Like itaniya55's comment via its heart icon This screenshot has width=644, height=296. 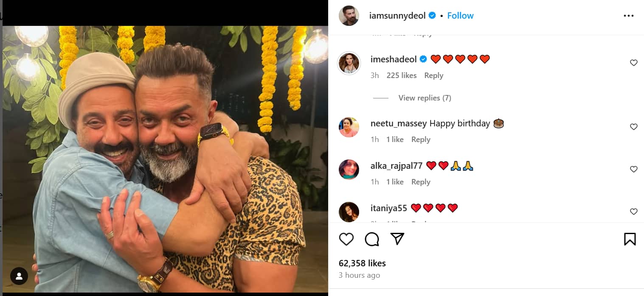633,211
